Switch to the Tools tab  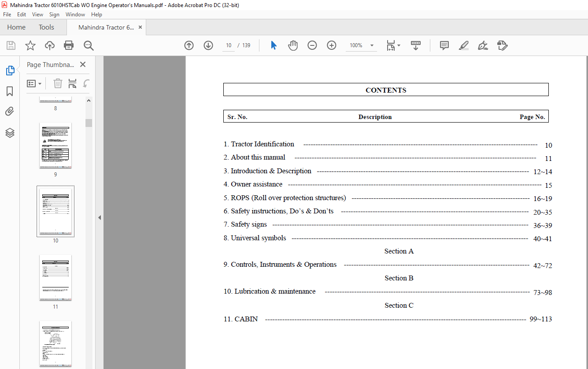click(46, 27)
